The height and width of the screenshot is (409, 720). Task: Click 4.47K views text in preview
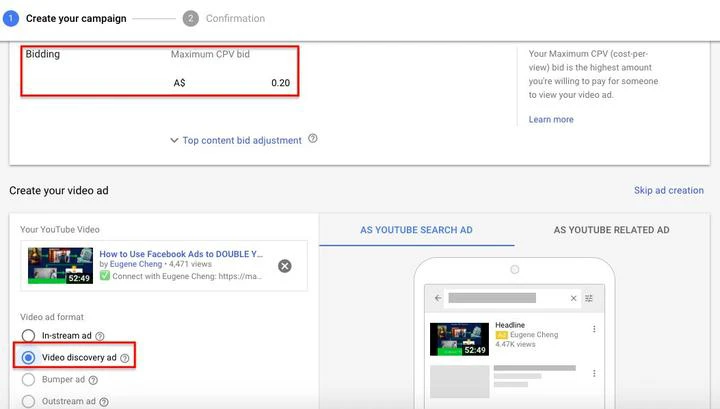(515, 344)
